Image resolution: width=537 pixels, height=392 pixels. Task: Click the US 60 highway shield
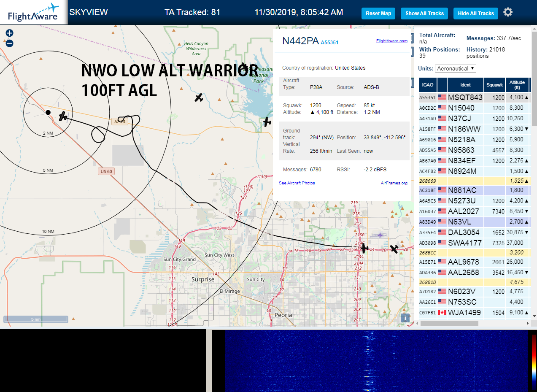coord(106,171)
